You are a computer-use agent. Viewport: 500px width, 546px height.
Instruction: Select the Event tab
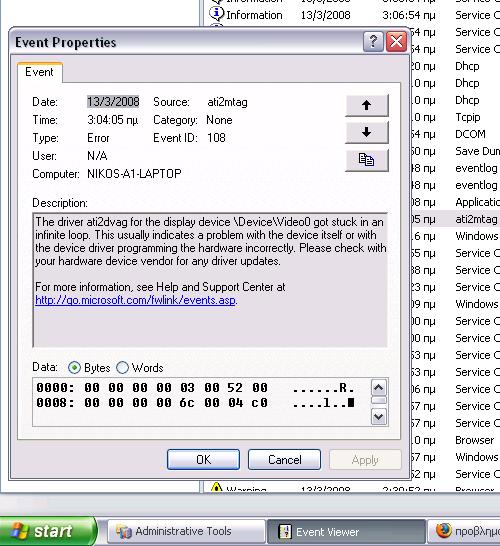pos(39,72)
